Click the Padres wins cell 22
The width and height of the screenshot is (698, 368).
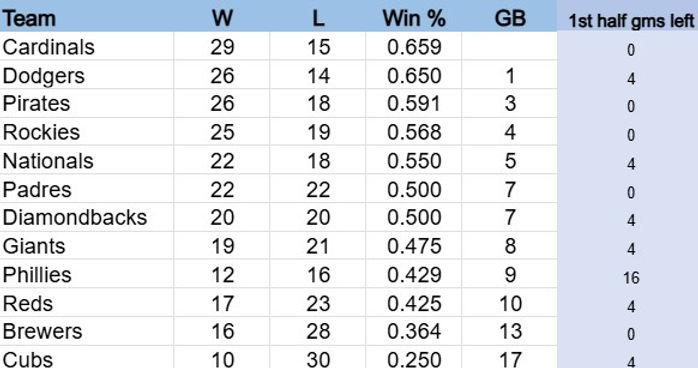click(x=222, y=190)
